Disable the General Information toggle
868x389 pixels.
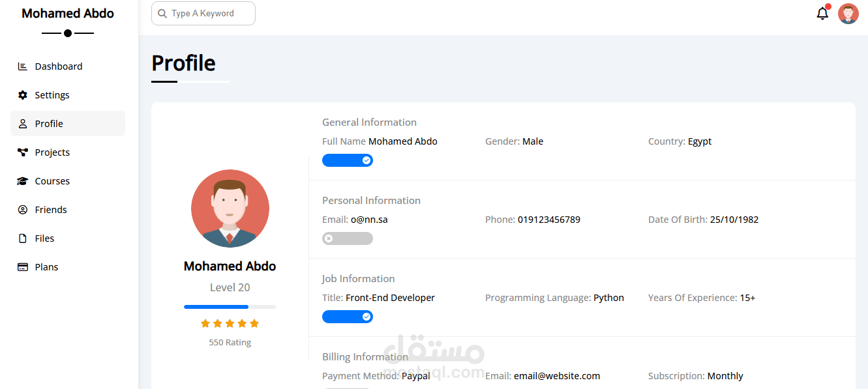348,160
